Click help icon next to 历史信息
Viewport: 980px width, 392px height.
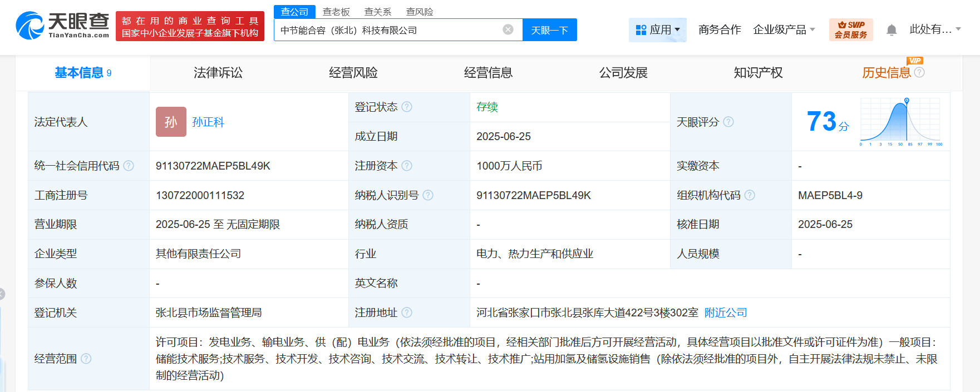coord(919,72)
